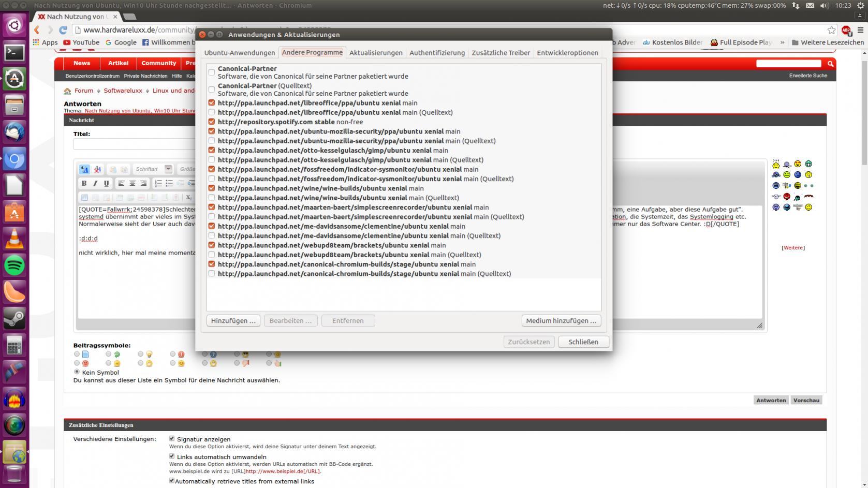Image resolution: width=868 pixels, height=488 pixels.
Task: Open Steam from the launcher
Action: 14,319
